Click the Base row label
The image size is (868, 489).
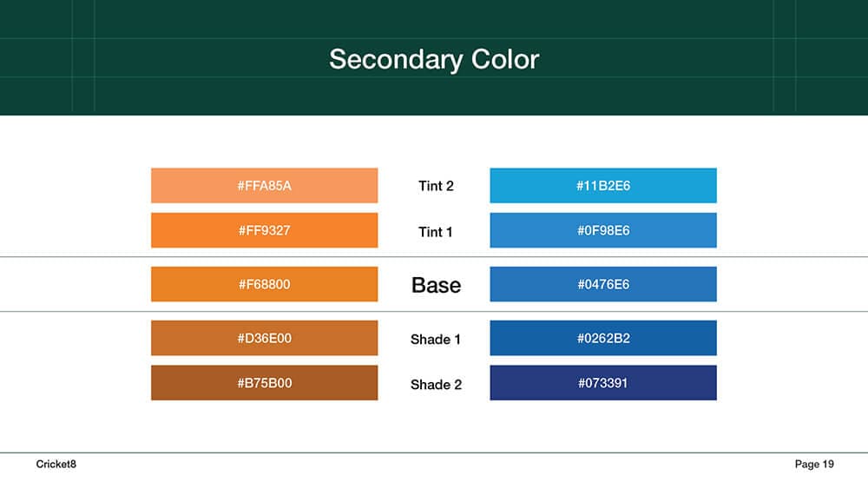coord(437,285)
